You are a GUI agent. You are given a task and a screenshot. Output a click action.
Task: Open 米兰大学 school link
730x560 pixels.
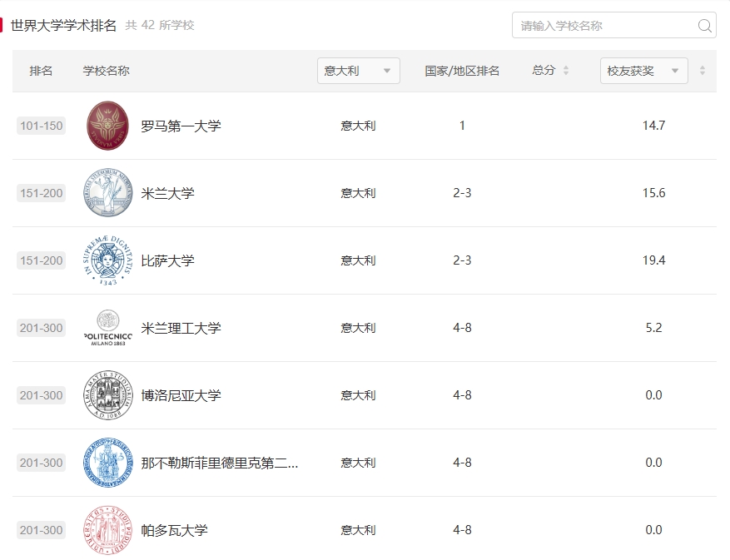click(x=167, y=193)
